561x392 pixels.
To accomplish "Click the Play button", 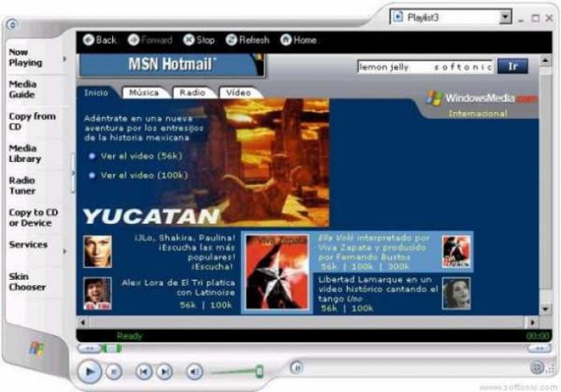I will (90, 372).
